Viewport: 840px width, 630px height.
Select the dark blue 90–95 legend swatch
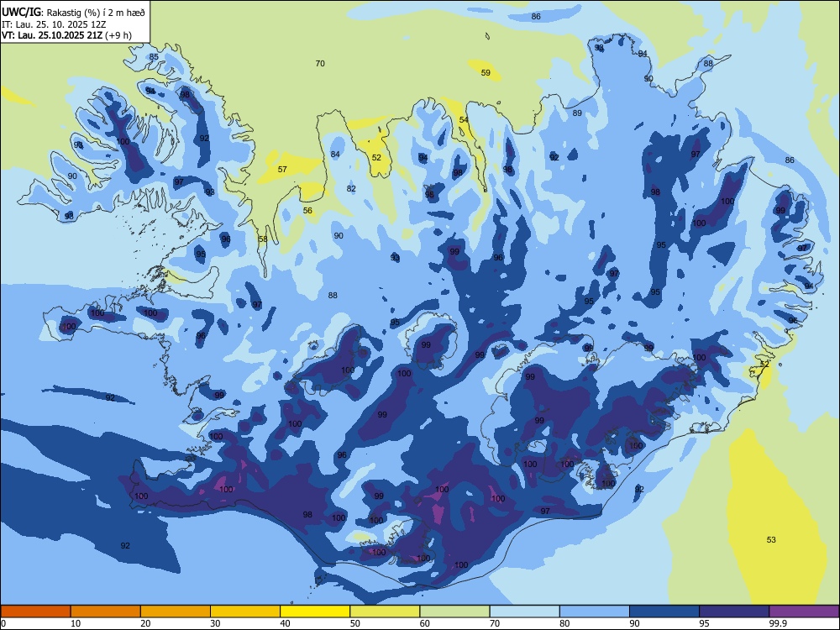tap(664, 612)
